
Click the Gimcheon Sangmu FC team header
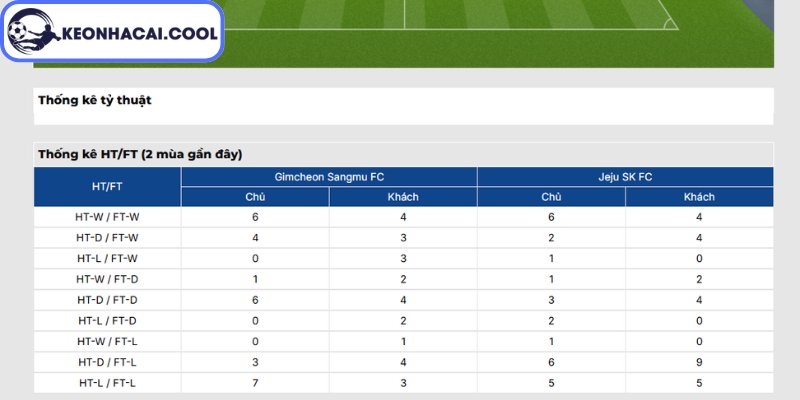click(x=329, y=177)
